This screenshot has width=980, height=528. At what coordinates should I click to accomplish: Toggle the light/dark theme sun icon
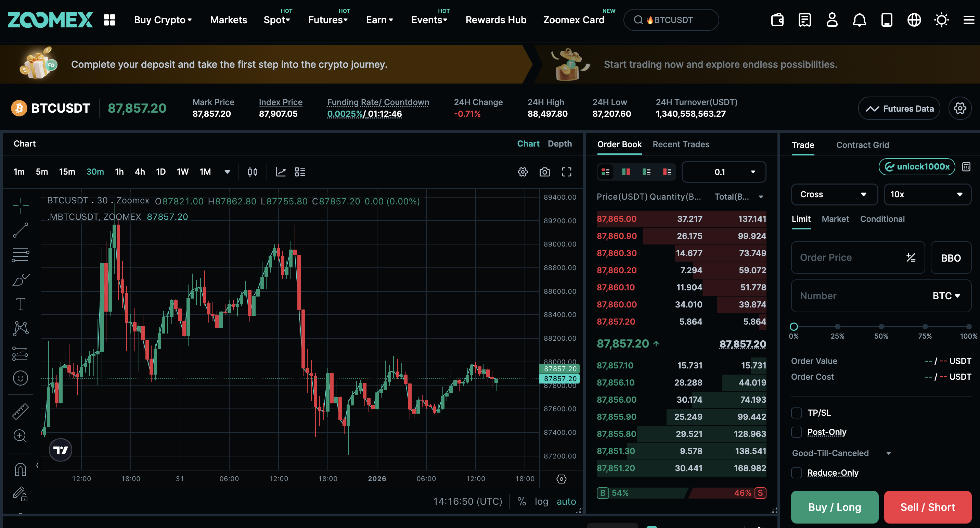(x=941, y=20)
